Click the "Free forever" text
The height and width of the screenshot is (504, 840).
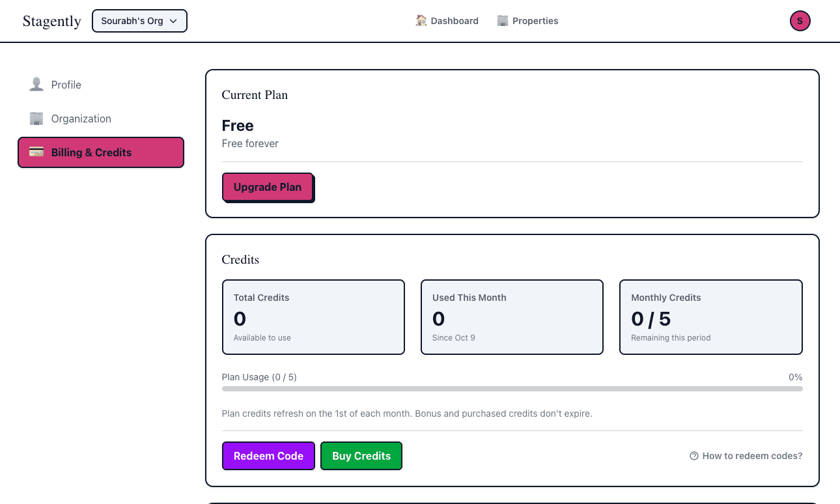[250, 143]
